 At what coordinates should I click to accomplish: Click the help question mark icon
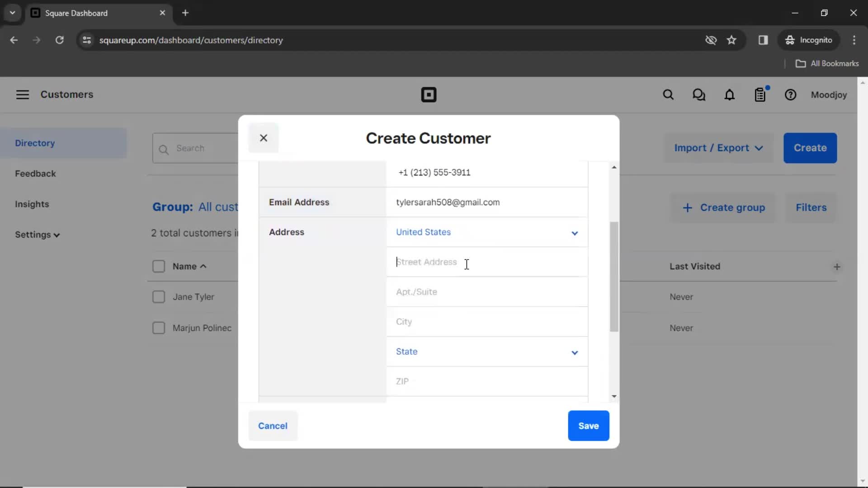[x=791, y=95]
